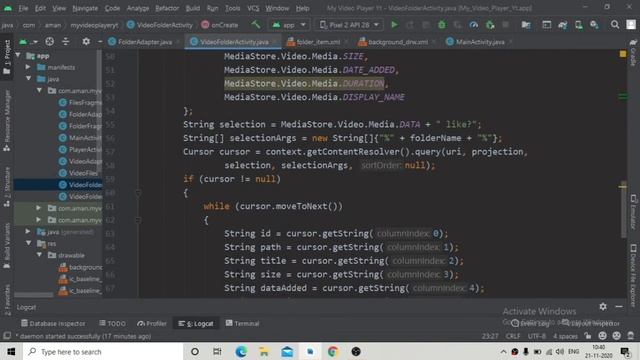Image resolution: width=640 pixels, height=360 pixels.
Task: Open the Profiler tool window
Action: pos(152,323)
